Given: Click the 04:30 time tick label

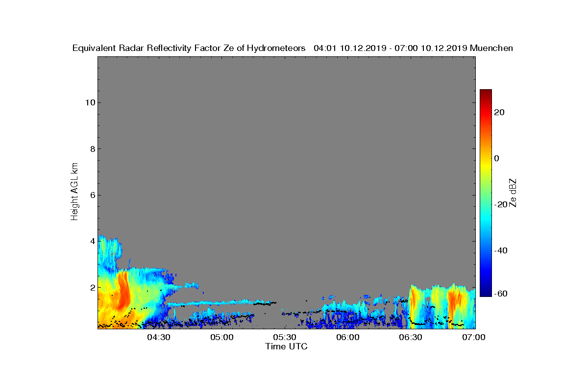Looking at the screenshot, I should click(x=159, y=338).
